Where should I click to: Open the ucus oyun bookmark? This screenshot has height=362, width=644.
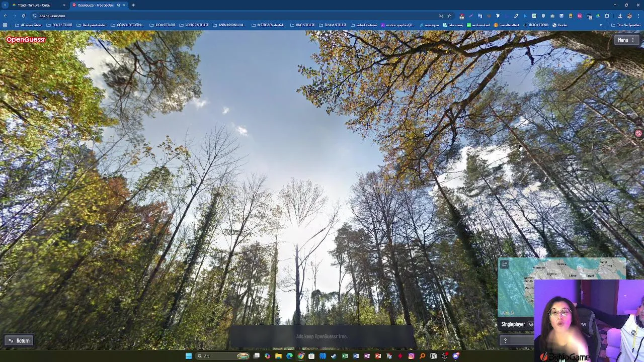click(x=429, y=25)
